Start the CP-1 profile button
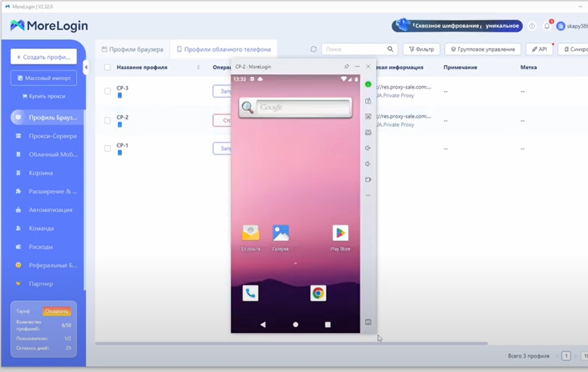The height and width of the screenshot is (372, 588). [222, 149]
